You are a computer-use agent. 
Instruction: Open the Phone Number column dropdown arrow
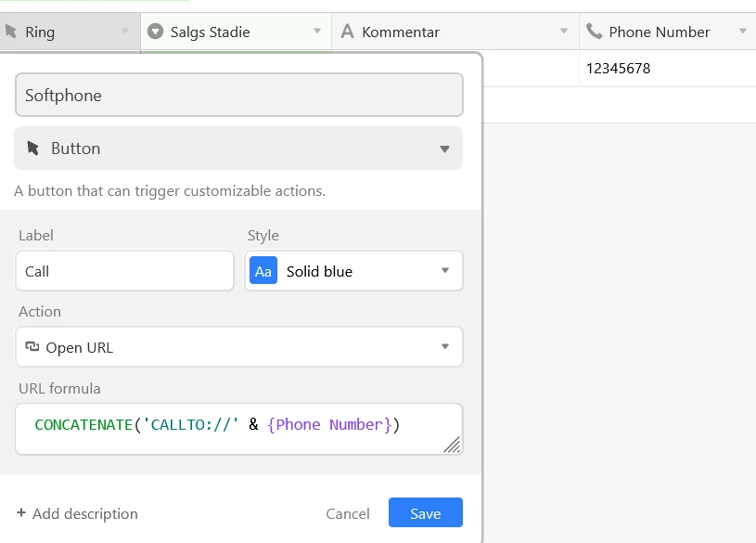point(742,32)
